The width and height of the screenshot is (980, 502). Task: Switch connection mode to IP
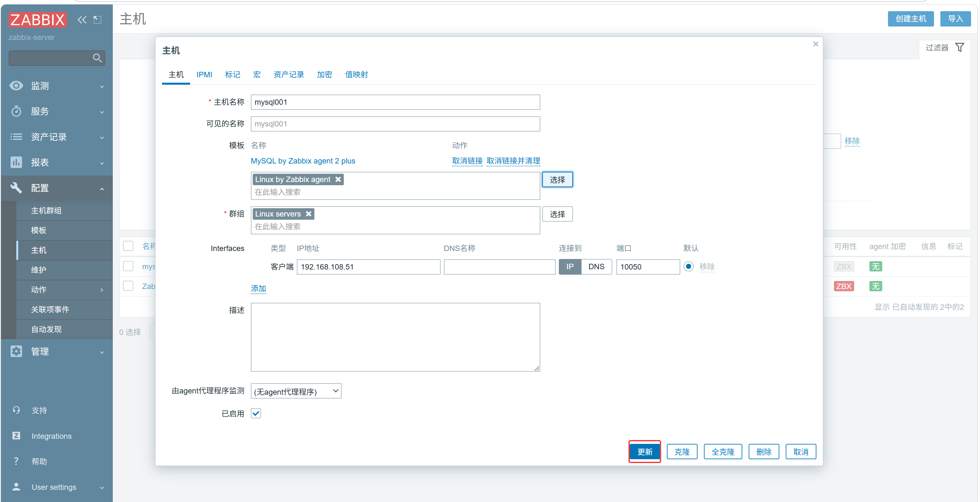pyautogui.click(x=570, y=267)
